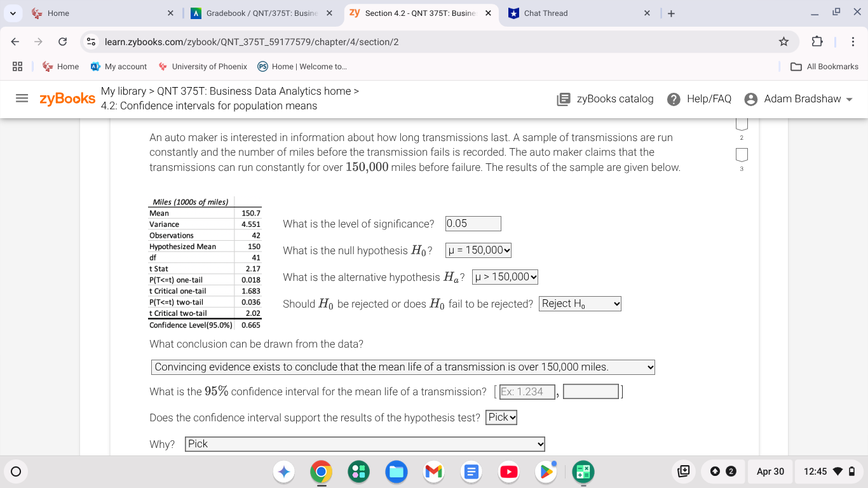Open the calendar from Apr 30 date
The image size is (868, 488).
[770, 471]
